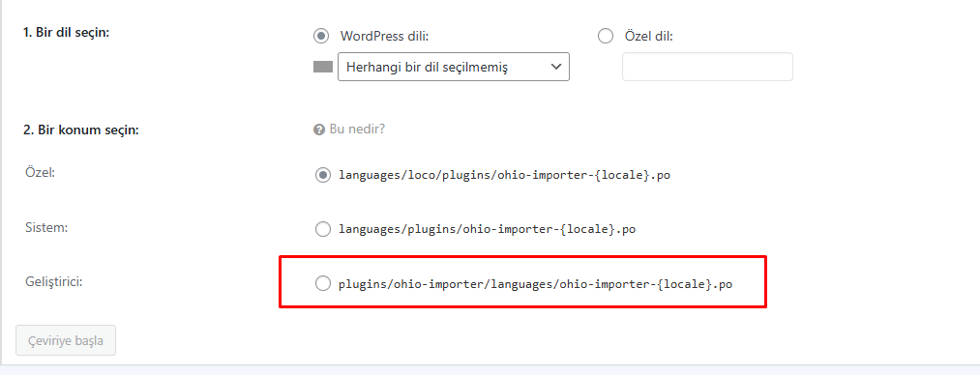Image resolution: width=980 pixels, height=375 pixels.
Task: Choose the Geliştirici location radio button
Action: [323, 284]
